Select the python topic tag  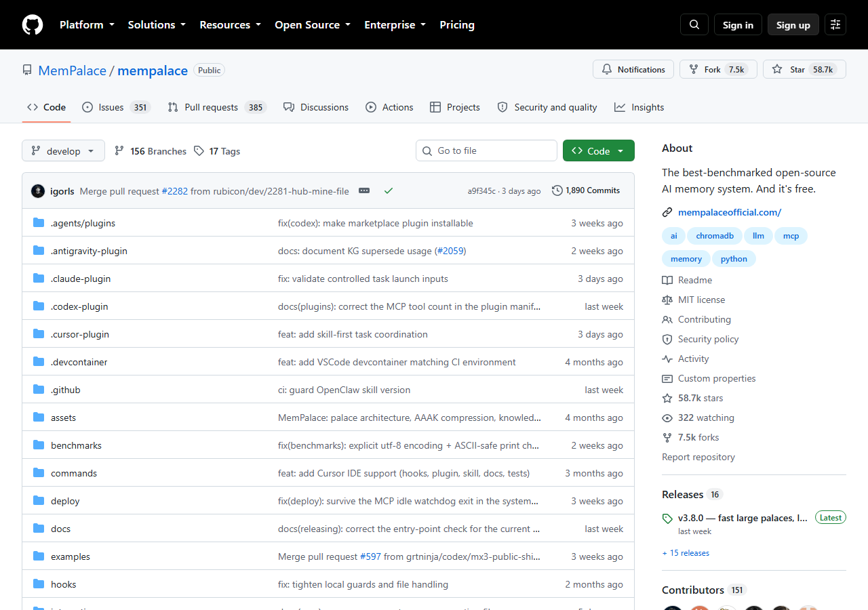tap(734, 259)
